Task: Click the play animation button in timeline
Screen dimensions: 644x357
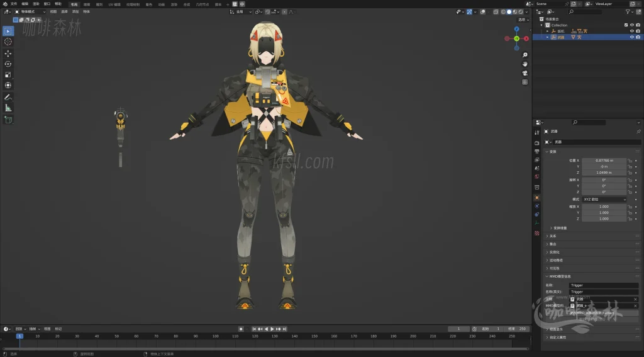Action: pyautogui.click(x=272, y=329)
